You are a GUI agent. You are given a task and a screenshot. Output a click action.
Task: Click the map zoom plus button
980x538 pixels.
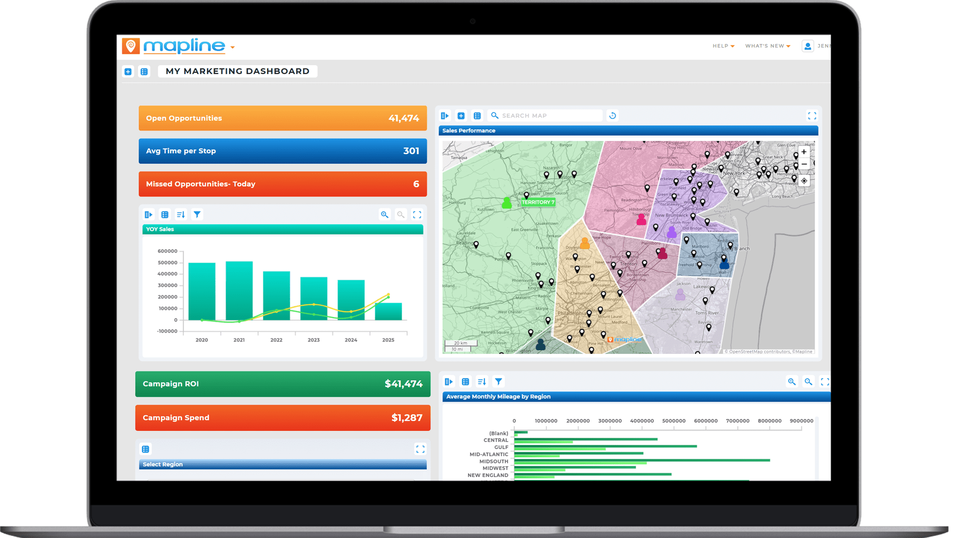(x=804, y=152)
